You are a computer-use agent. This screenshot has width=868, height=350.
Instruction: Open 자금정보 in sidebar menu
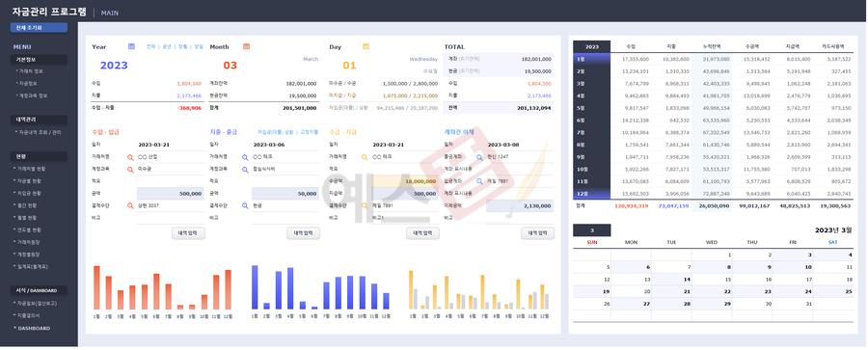(x=27, y=84)
